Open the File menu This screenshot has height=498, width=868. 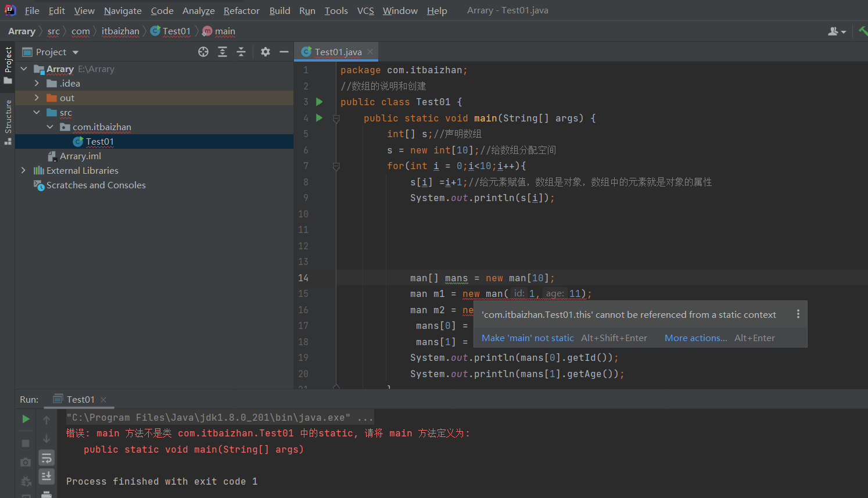pos(32,10)
